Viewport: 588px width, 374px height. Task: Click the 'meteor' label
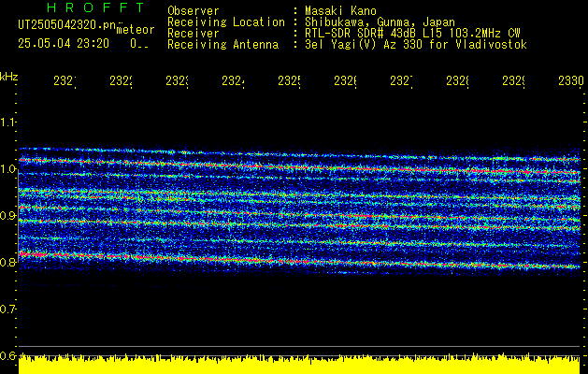tap(136, 30)
